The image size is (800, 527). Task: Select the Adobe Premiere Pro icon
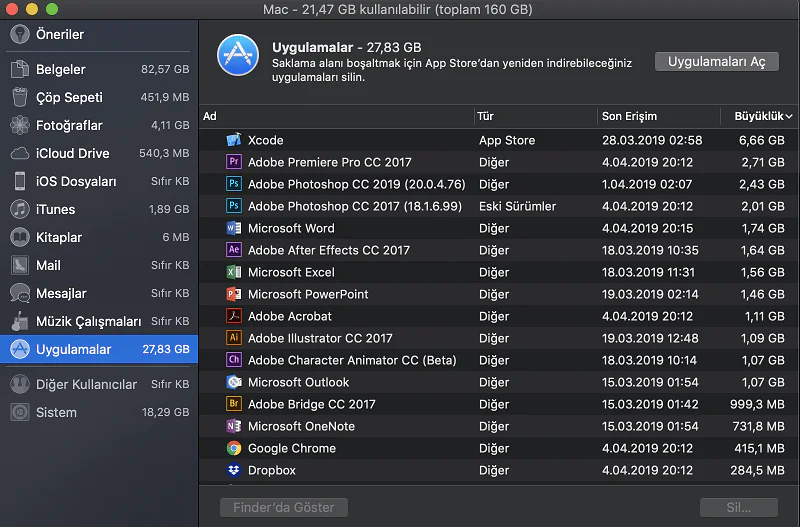tap(234, 162)
